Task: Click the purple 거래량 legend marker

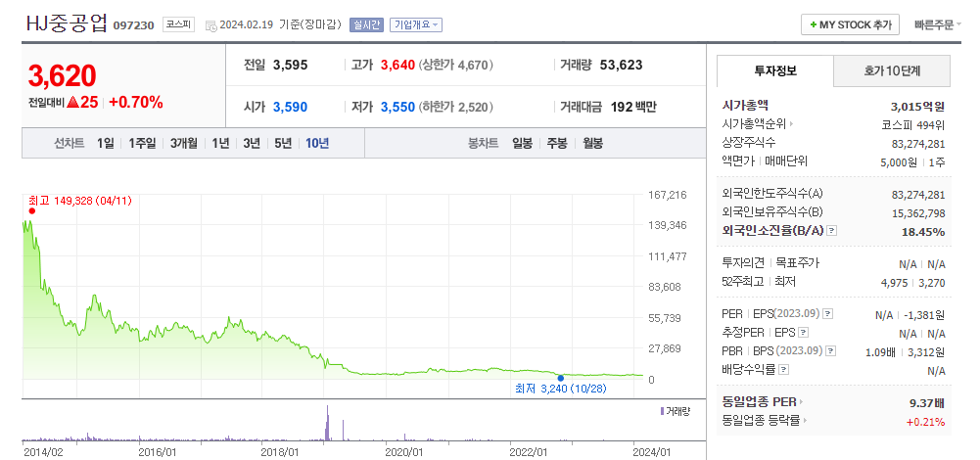Action: [x=662, y=411]
